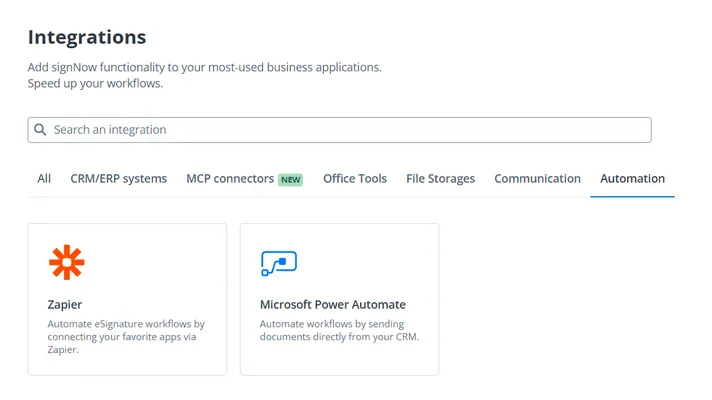This screenshot has height=400, width=712.
Task: Click the Integrations page heading
Action: (x=87, y=37)
